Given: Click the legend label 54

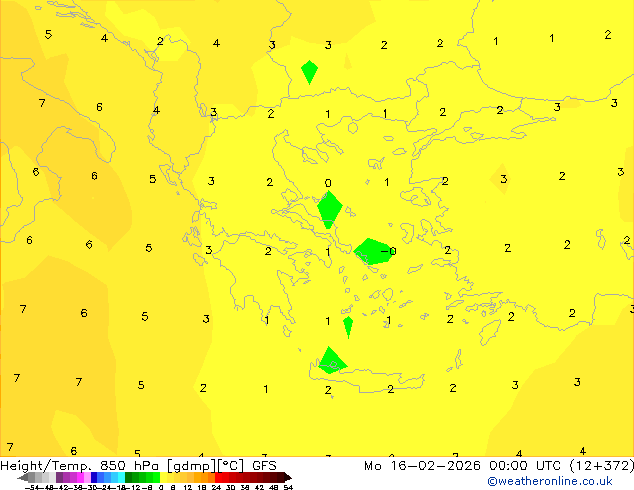Looking at the screenshot, I should coord(288,488).
